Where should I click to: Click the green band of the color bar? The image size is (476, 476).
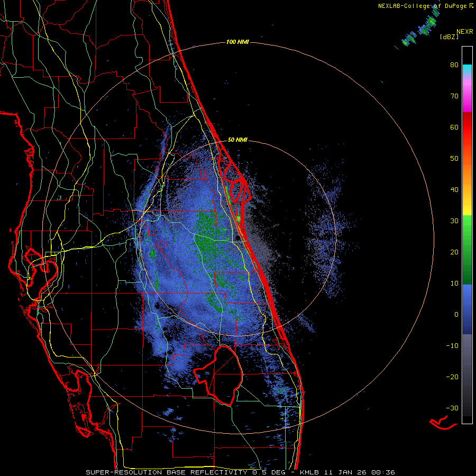[x=467, y=250]
